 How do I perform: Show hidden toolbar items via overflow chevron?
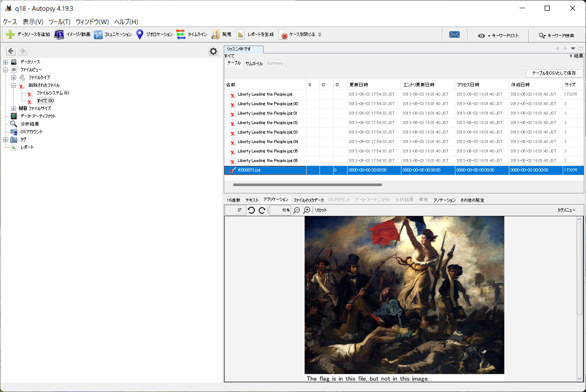click(320, 34)
